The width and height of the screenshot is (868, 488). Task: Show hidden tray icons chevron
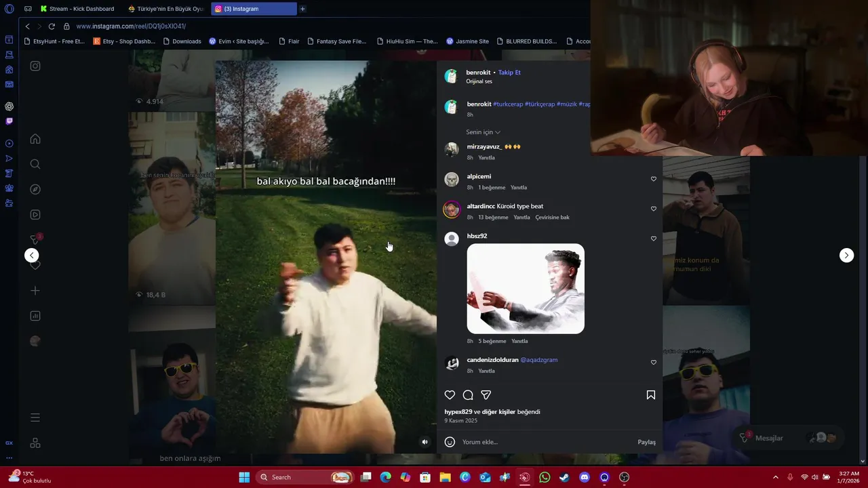[x=776, y=477]
